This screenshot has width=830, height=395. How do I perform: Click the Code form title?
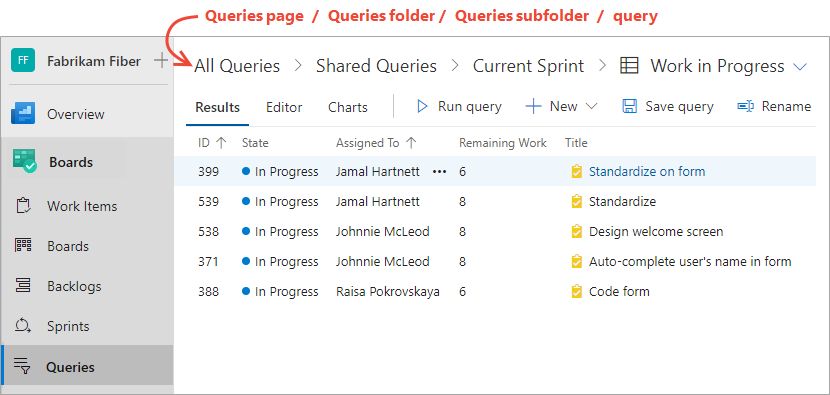tap(619, 292)
